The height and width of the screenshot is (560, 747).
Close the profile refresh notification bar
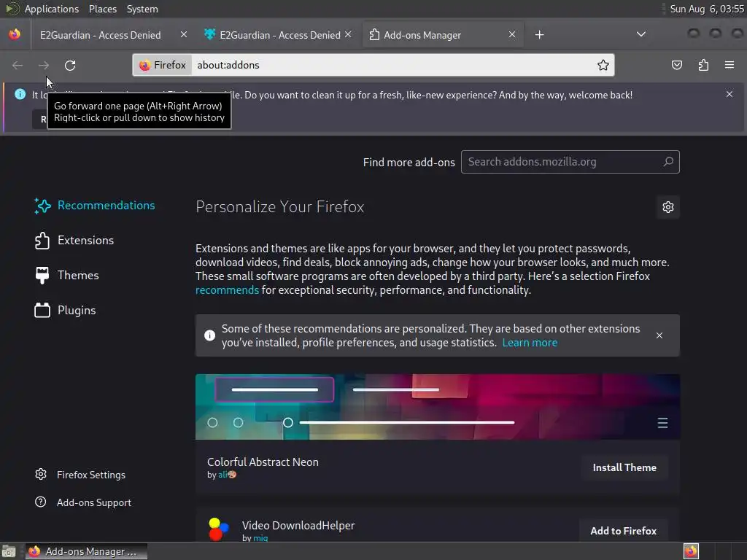[729, 94]
